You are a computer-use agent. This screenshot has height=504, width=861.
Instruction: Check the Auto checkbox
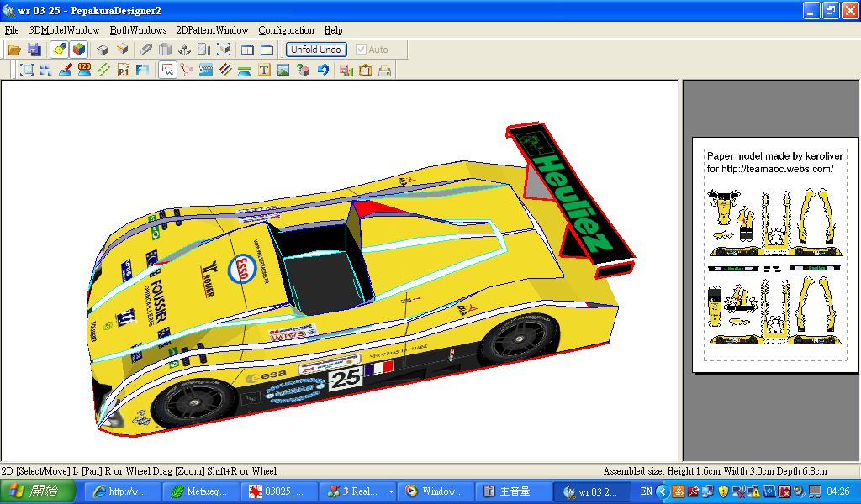click(x=362, y=50)
